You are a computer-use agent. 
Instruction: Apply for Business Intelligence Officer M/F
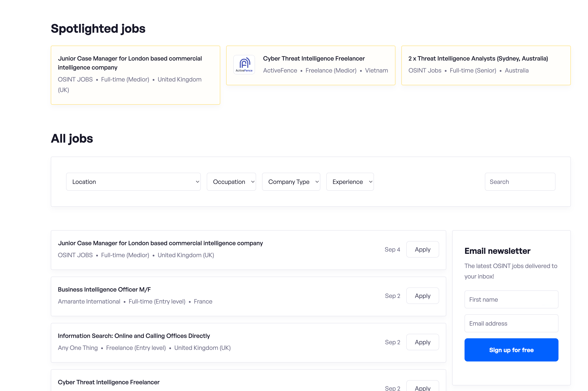422,295
